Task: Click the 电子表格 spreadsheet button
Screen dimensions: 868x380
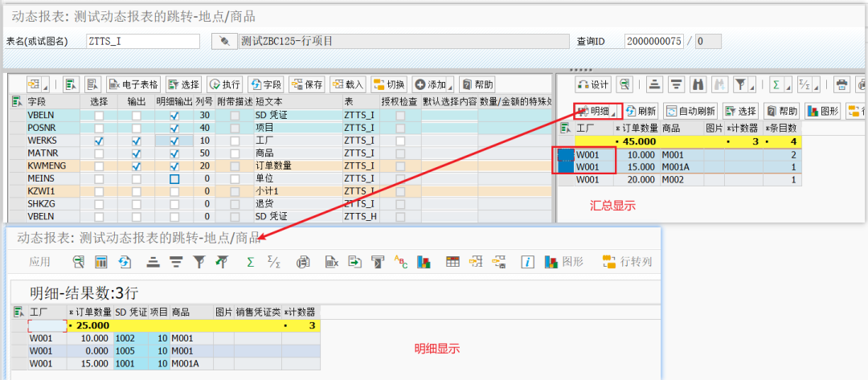Action: click(x=133, y=84)
